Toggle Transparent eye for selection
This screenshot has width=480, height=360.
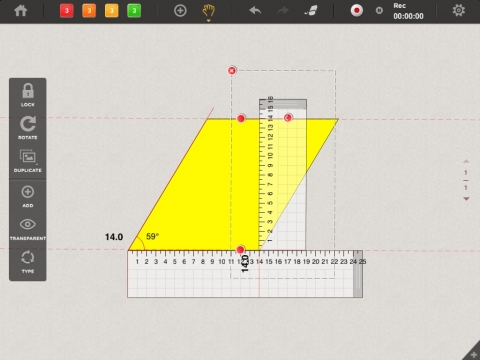[x=28, y=229]
